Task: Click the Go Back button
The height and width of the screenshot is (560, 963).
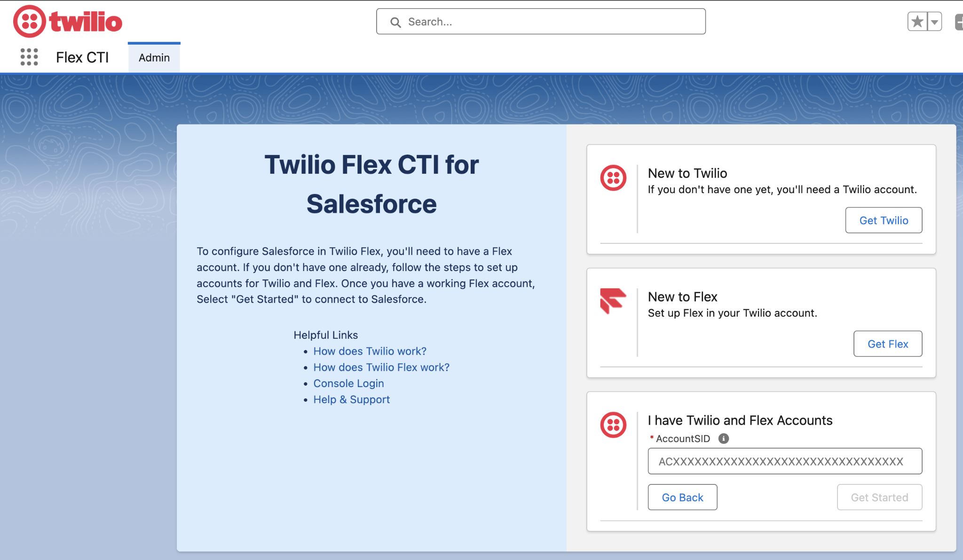Action: (x=682, y=497)
